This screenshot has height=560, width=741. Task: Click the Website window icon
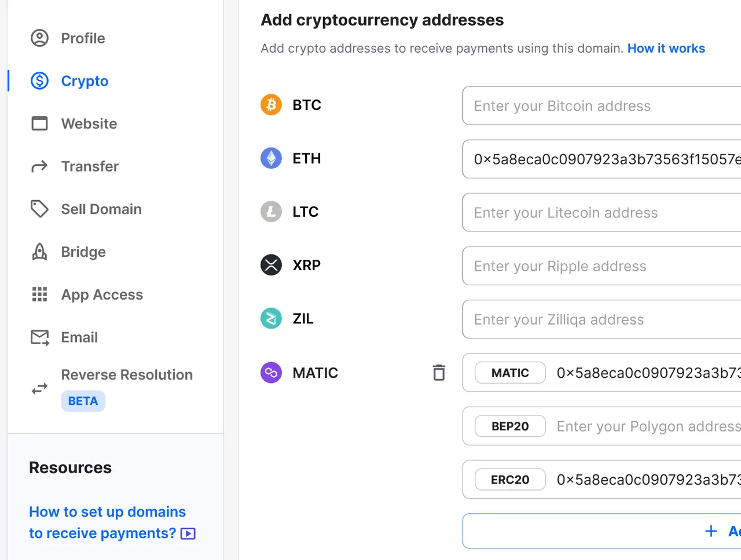point(39,123)
